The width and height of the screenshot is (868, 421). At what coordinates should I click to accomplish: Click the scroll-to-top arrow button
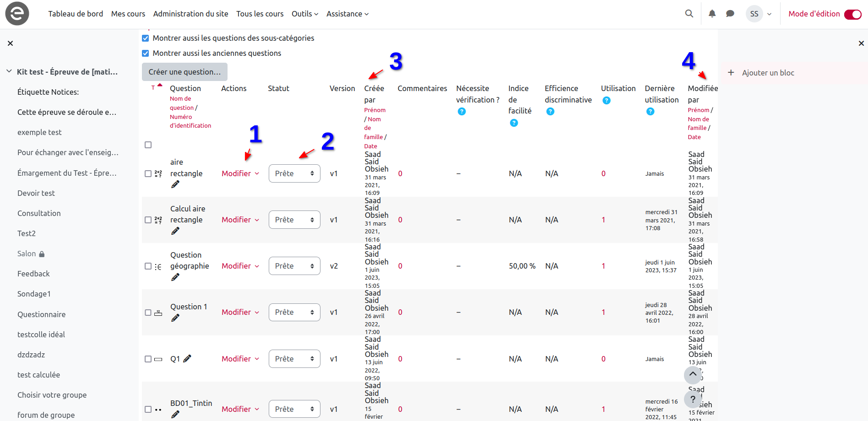point(693,374)
